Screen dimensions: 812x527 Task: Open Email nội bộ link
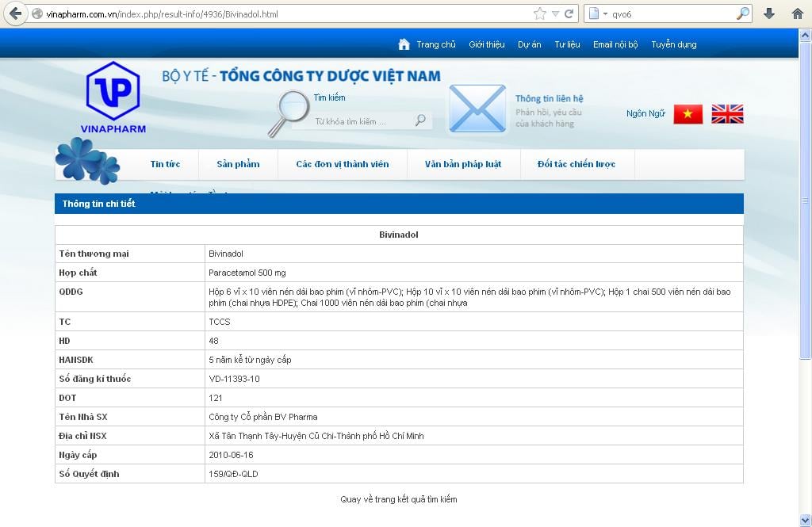(x=615, y=44)
